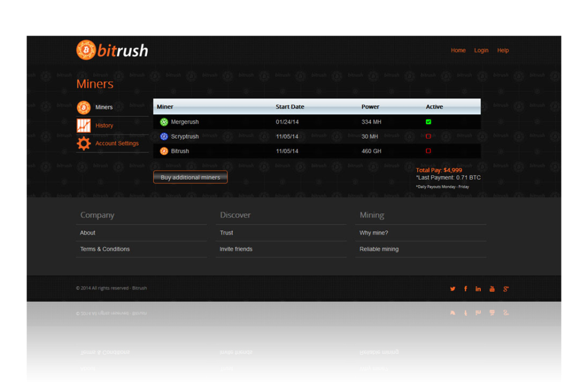Image resolution: width=588 pixels, height=385 pixels.
Task: Click the Mining footer heading
Action: click(372, 215)
